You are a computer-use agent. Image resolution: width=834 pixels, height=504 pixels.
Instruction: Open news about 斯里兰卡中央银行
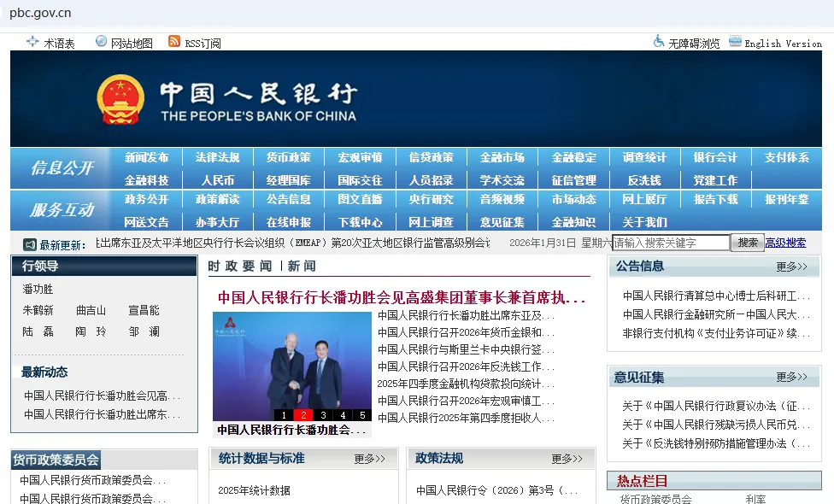[466, 349]
